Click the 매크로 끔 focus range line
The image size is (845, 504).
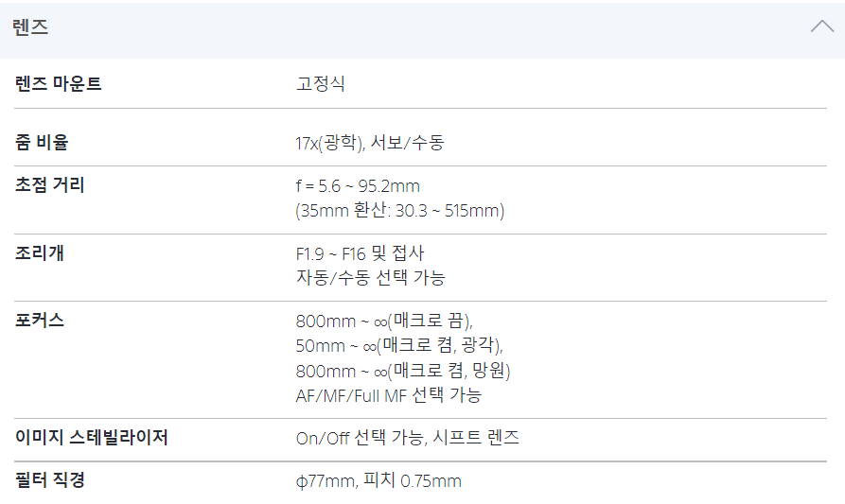point(384,322)
